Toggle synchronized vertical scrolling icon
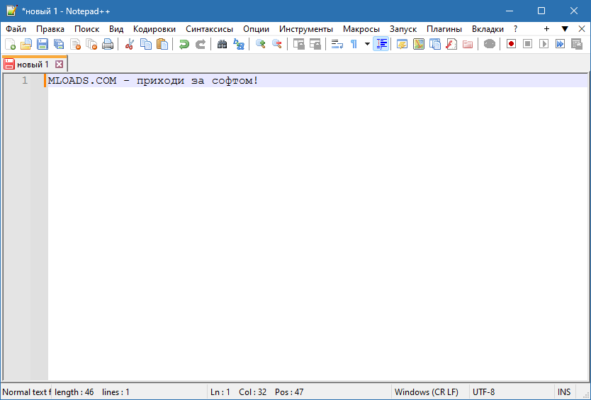Image resolution: width=591 pixels, height=400 pixels. 299,44
